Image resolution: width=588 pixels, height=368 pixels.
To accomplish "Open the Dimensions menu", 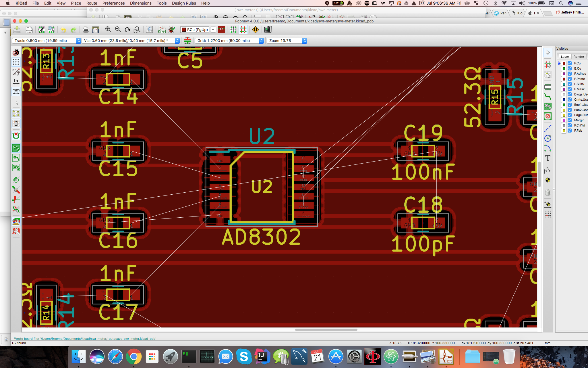I will (x=141, y=3).
